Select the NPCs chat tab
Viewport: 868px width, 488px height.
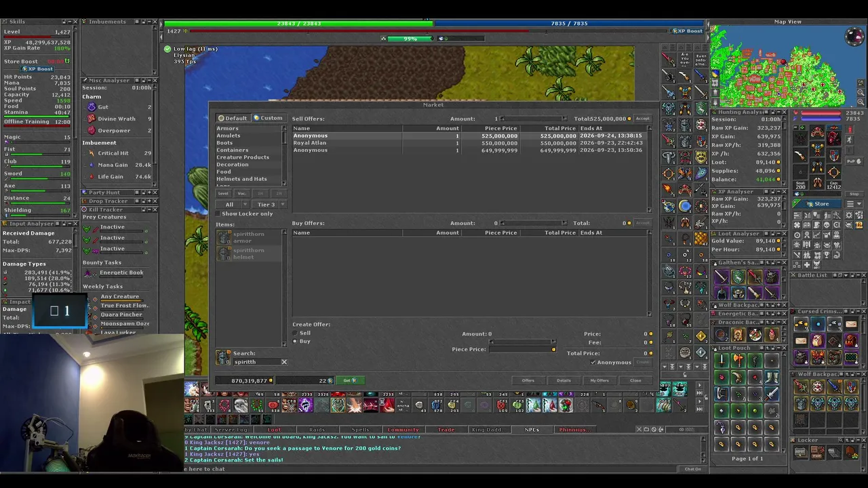coord(532,430)
